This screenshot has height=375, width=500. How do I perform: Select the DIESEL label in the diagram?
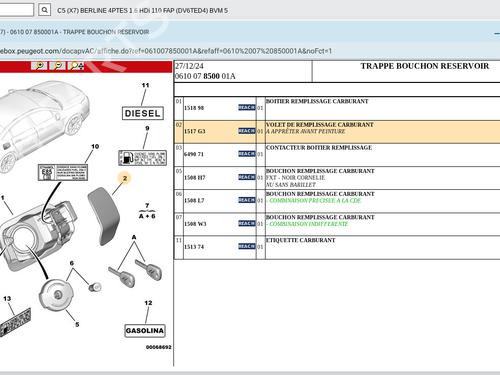pos(143,113)
